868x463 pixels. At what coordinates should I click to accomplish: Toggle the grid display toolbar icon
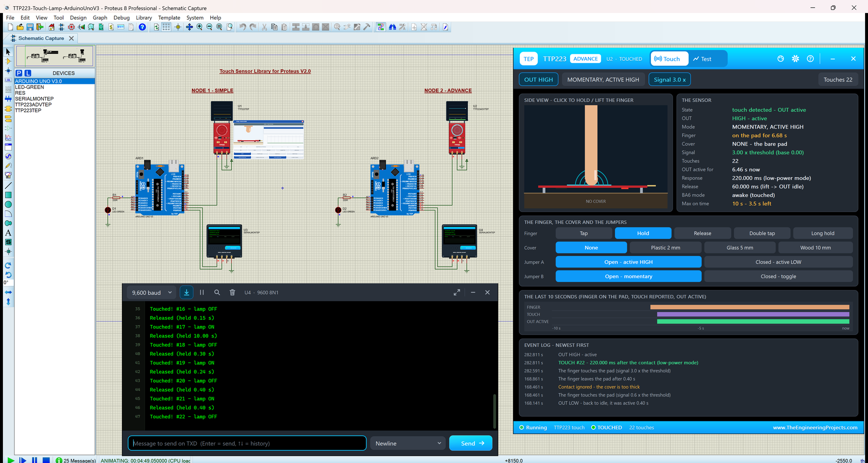(166, 27)
